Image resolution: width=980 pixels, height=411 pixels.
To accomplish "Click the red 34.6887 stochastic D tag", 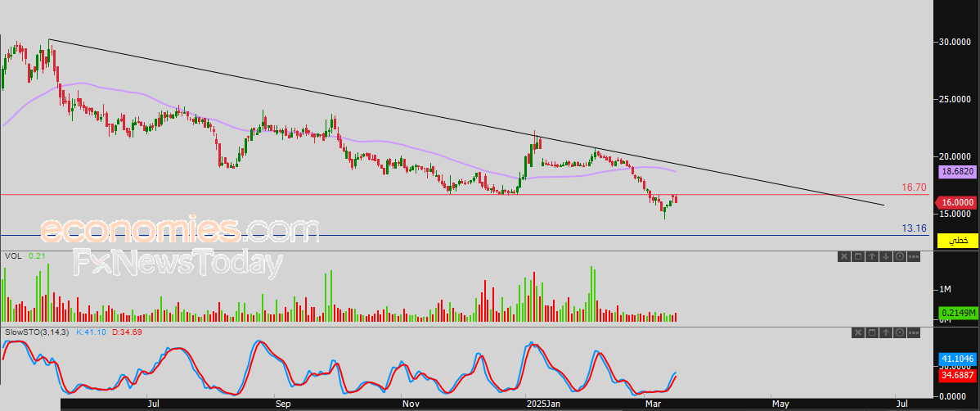I will tap(956, 375).
